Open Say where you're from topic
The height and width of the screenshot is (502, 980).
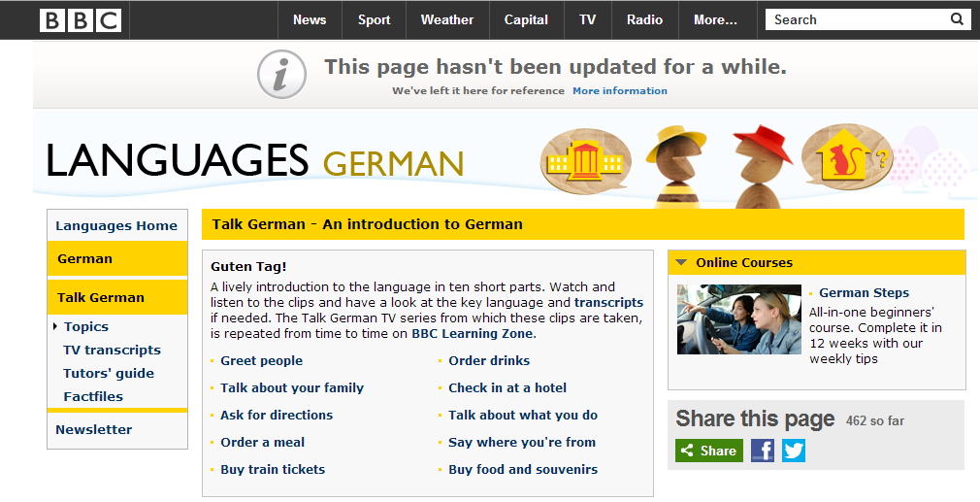coord(522,442)
